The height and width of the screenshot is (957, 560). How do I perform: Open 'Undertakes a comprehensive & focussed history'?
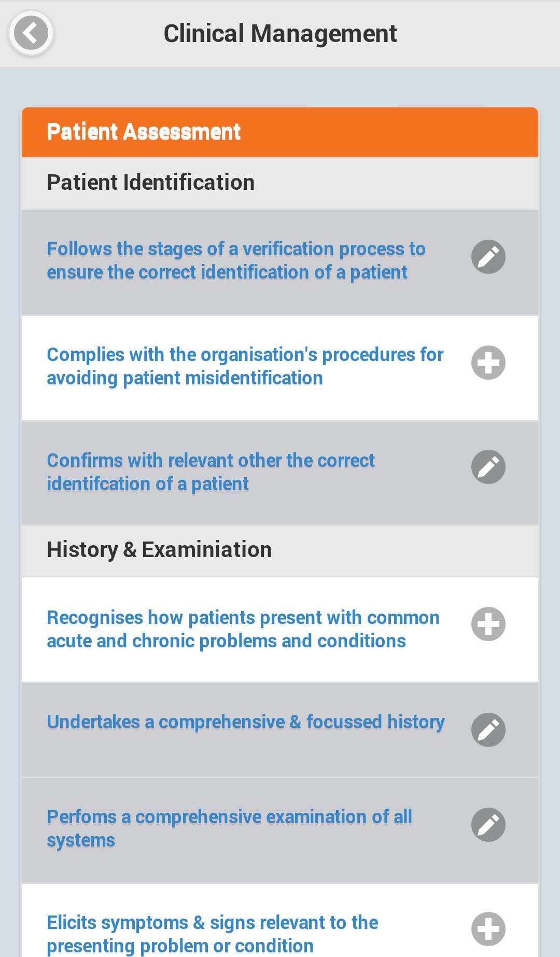(245, 722)
